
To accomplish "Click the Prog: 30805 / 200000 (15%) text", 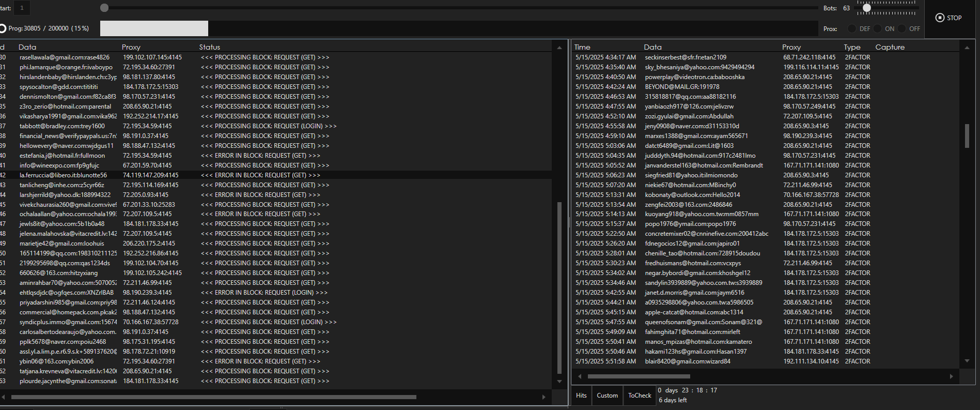I will [49, 28].
